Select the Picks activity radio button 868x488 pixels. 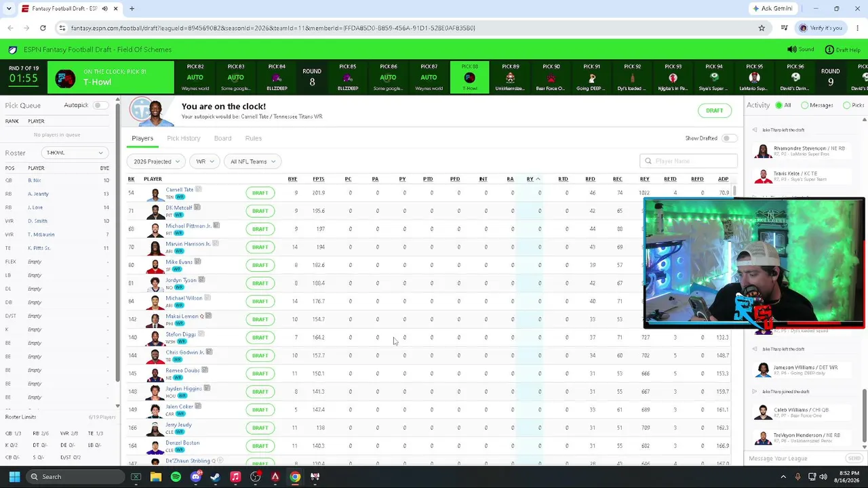[846, 105]
